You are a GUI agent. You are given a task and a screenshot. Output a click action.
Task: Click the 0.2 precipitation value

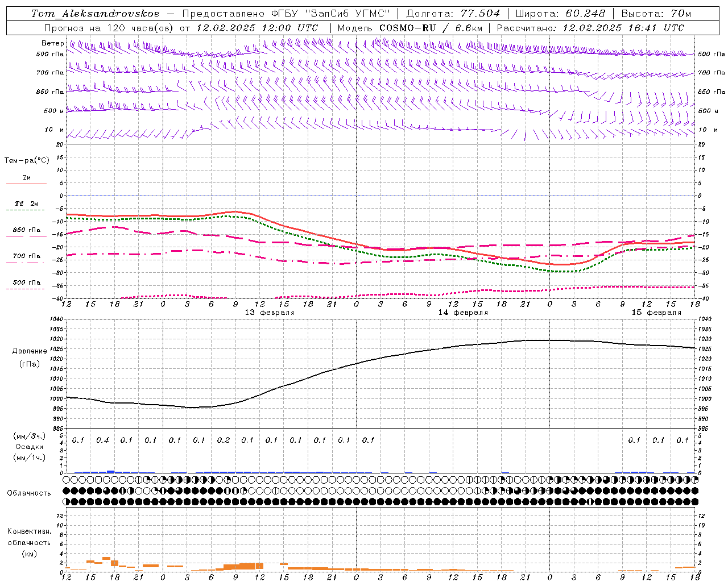click(224, 440)
